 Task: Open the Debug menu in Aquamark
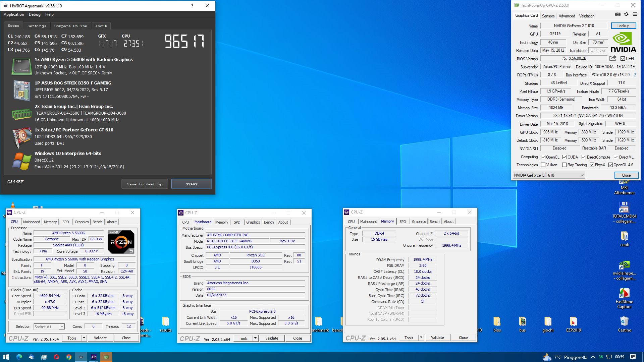pos(35,14)
